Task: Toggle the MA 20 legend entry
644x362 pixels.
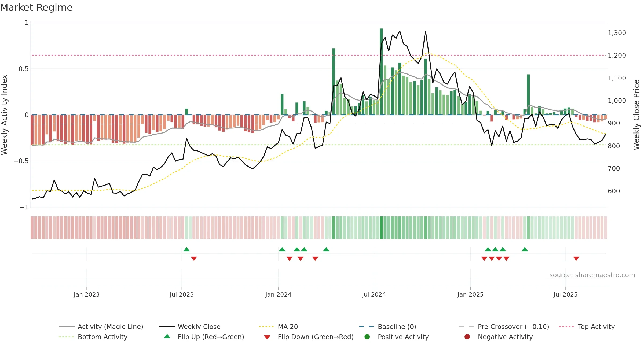Action: [278, 327]
